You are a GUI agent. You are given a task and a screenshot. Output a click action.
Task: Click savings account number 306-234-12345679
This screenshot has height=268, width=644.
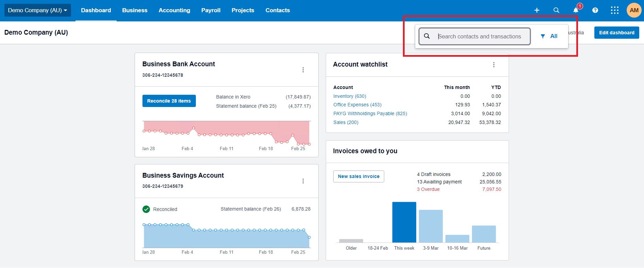[163, 186]
